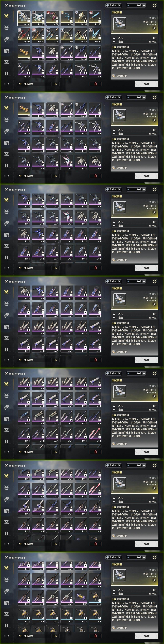Toggle sort order arrows beside 物品品质 in the topmost screen
The image size is (164, 644).
pos(56,84)
